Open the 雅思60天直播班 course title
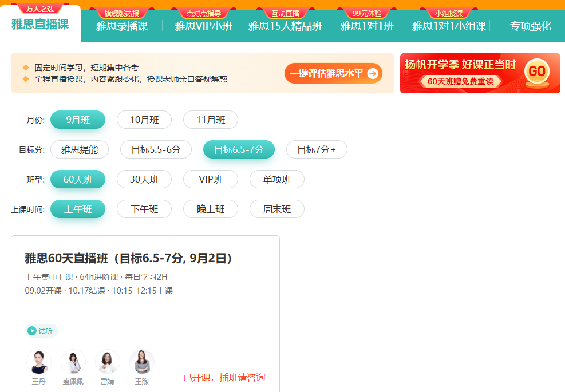Image resolution: width=565 pixels, height=392 pixels. pyautogui.click(x=128, y=258)
